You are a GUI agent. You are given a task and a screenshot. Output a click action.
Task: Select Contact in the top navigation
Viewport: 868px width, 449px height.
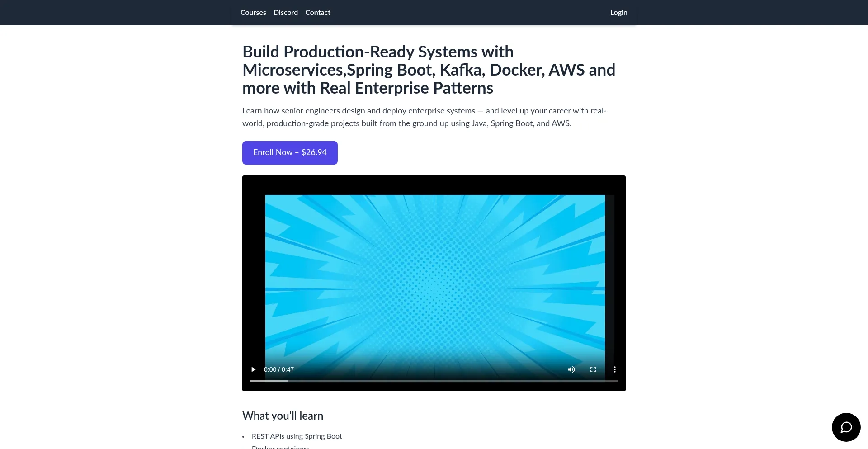tap(318, 13)
